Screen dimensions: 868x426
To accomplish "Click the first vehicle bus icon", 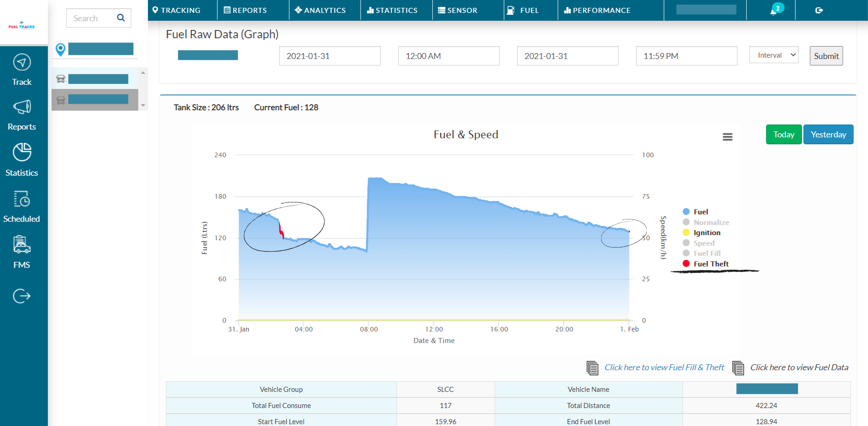I will point(61,79).
